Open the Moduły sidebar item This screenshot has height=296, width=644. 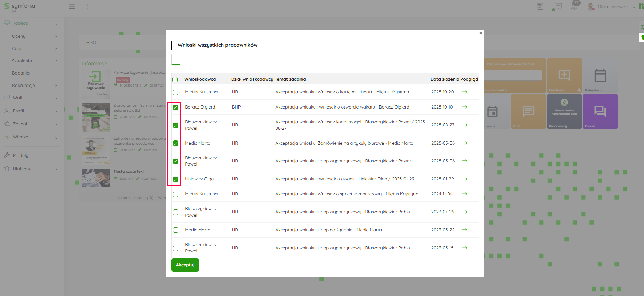coord(21,156)
